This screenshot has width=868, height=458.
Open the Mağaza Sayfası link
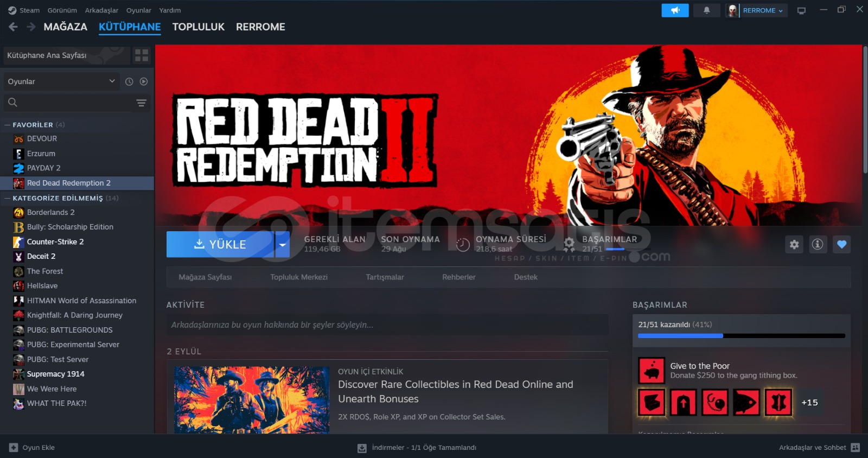tap(205, 277)
